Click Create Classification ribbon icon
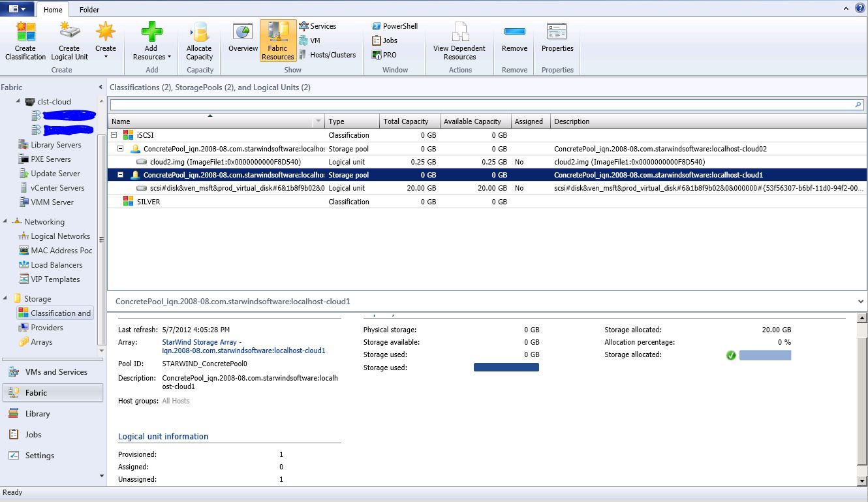This screenshot has height=502, width=868. [25, 41]
